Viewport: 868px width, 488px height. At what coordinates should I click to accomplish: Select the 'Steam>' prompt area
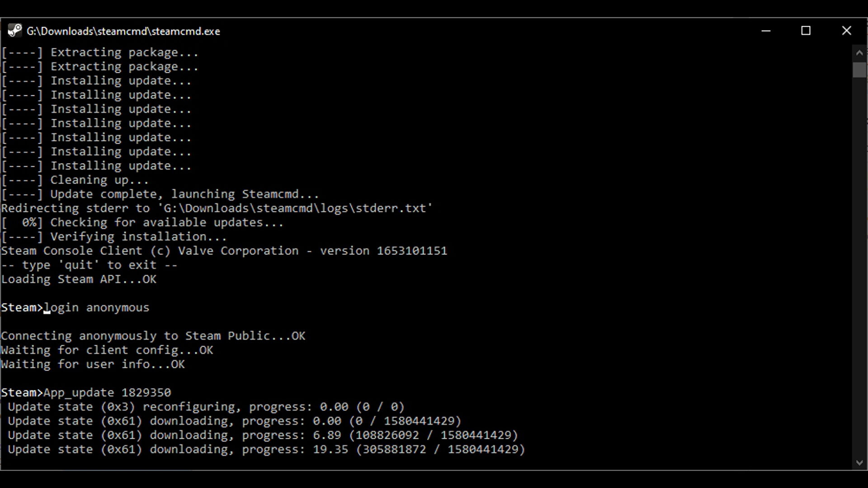(21, 307)
